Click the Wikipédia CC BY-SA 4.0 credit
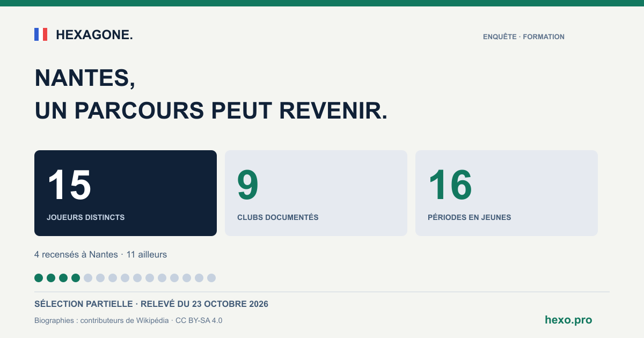The height and width of the screenshot is (338, 644). (128, 320)
